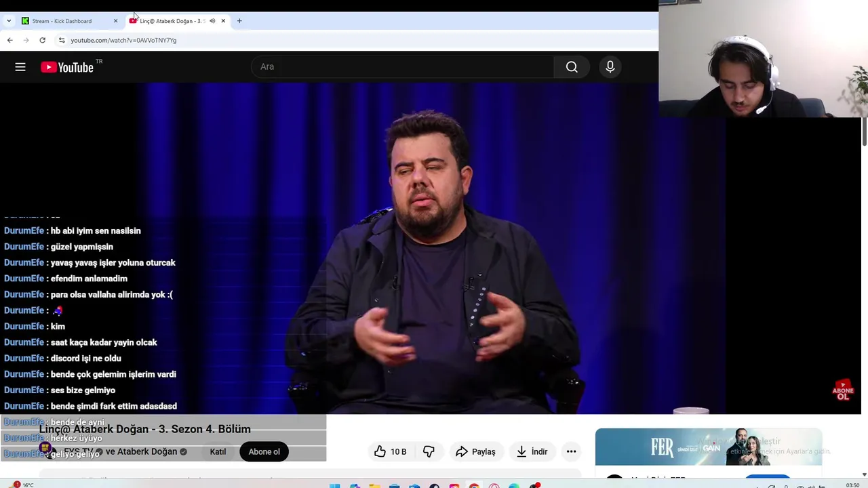Close the YouTube video tab
The height and width of the screenshot is (488, 868).
click(x=223, y=21)
